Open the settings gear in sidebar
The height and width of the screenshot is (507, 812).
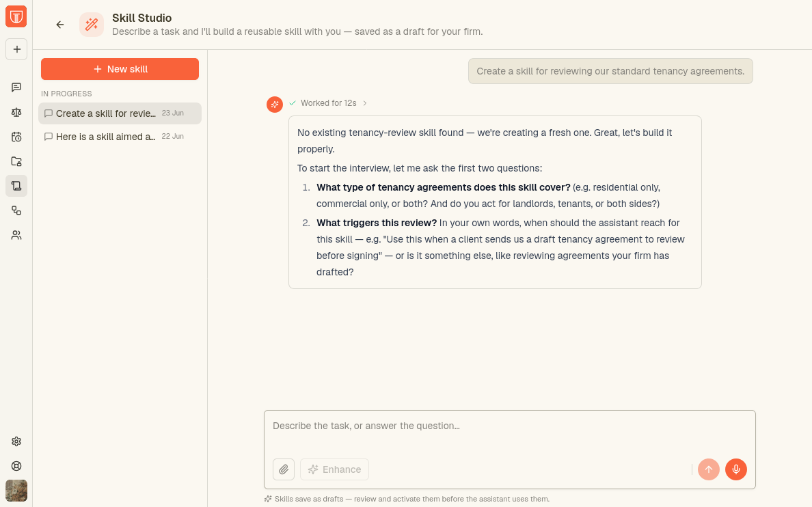tap(16, 441)
